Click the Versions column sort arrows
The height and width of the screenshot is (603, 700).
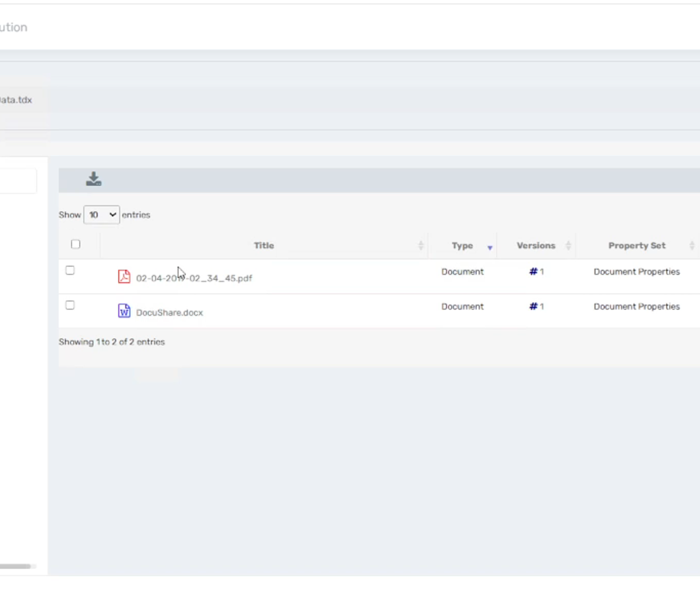pyautogui.click(x=568, y=245)
